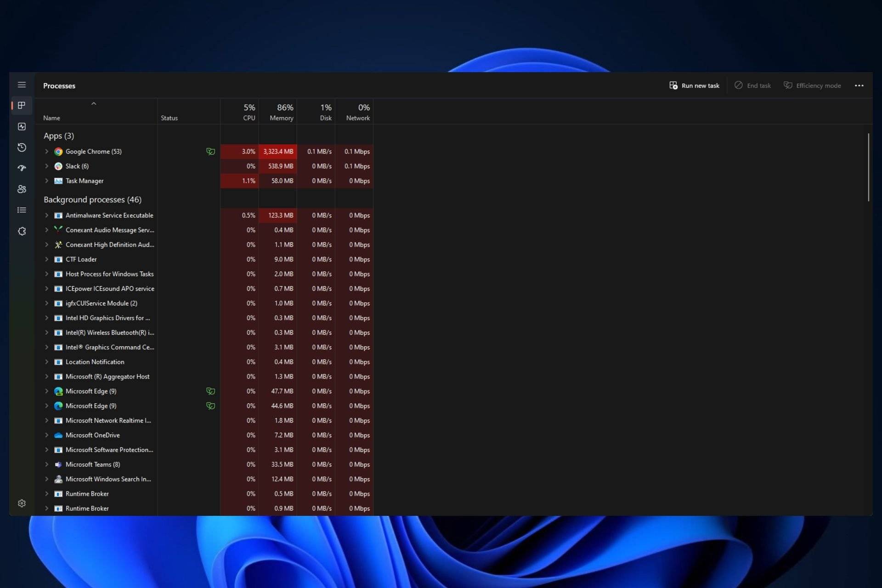Viewport: 882px width, 588px height.
Task: Click the hamburger menu icon top-left
Action: click(x=22, y=85)
